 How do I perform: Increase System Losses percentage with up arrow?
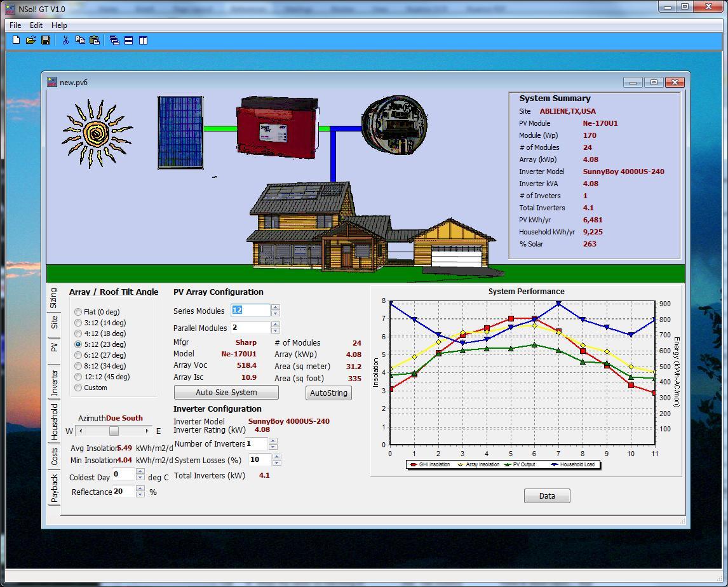point(276,456)
